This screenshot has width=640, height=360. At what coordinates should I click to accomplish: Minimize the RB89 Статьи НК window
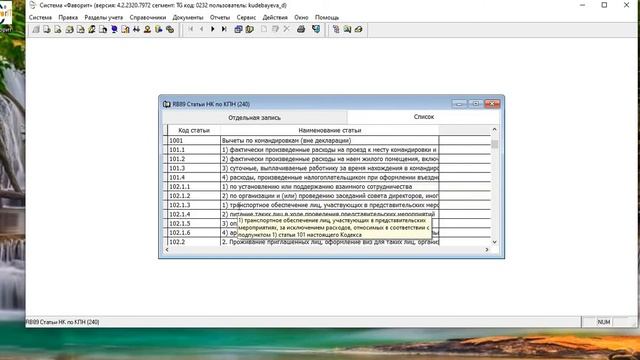[459, 104]
